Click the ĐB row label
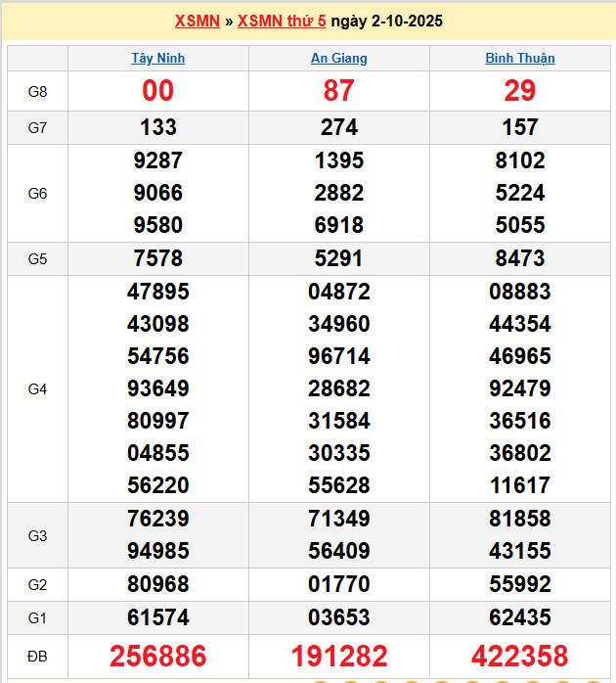616x683 pixels. tap(37, 655)
